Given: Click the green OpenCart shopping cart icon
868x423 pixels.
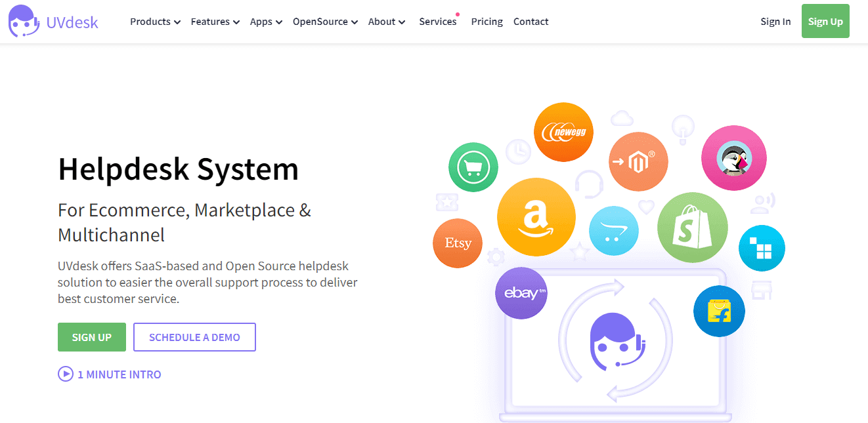Looking at the screenshot, I should tap(473, 167).
